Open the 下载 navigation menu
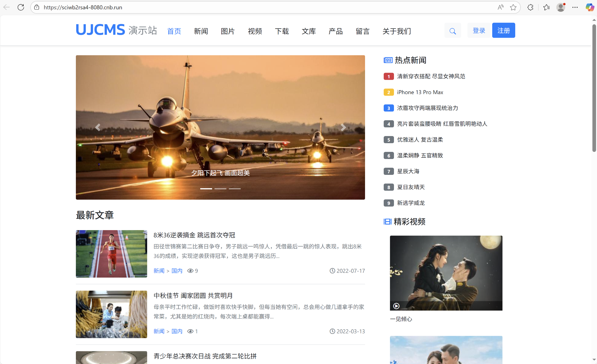The image size is (597, 364). pyautogui.click(x=282, y=31)
